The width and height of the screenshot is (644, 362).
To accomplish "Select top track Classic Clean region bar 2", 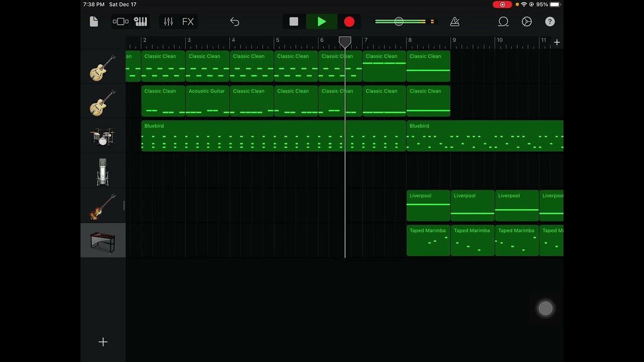I will [163, 66].
